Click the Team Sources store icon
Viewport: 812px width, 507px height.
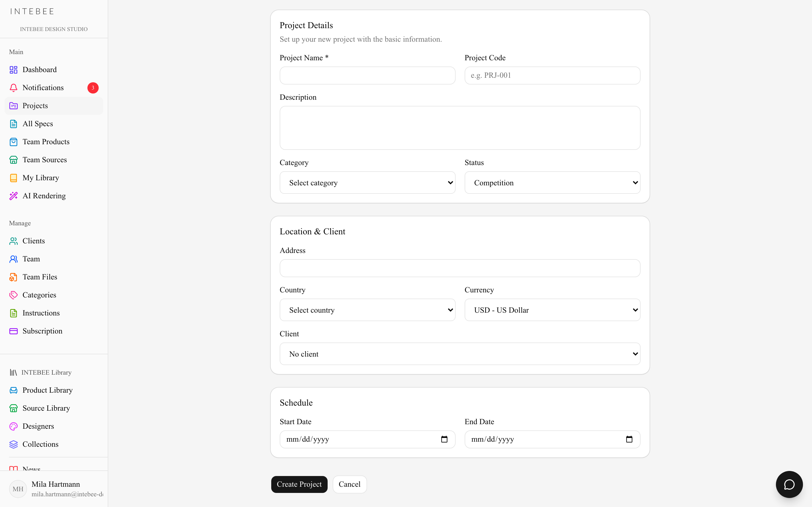tap(14, 160)
